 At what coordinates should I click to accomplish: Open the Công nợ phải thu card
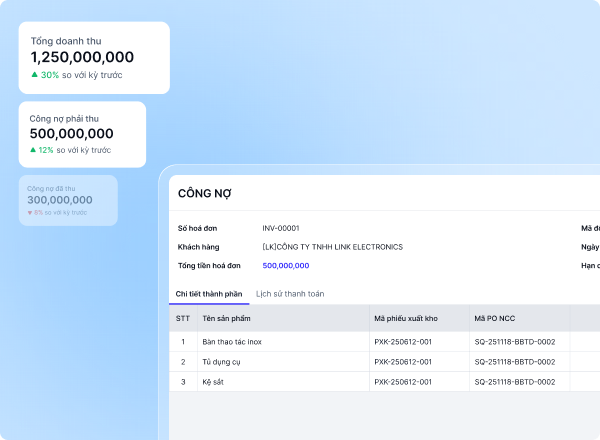82,134
